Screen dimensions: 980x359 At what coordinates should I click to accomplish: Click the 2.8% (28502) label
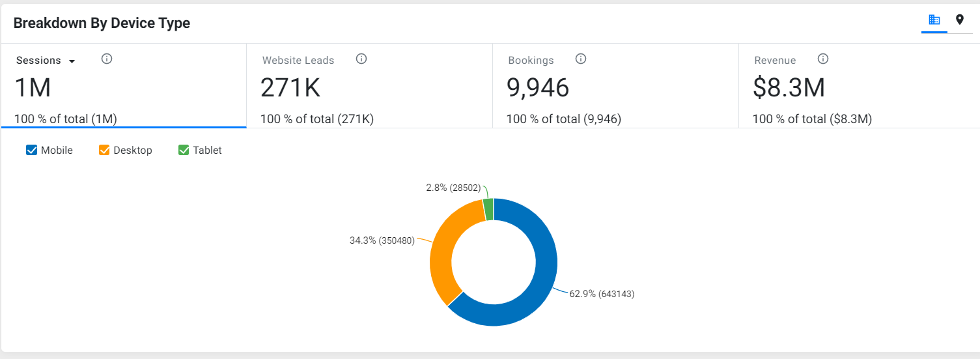click(453, 188)
